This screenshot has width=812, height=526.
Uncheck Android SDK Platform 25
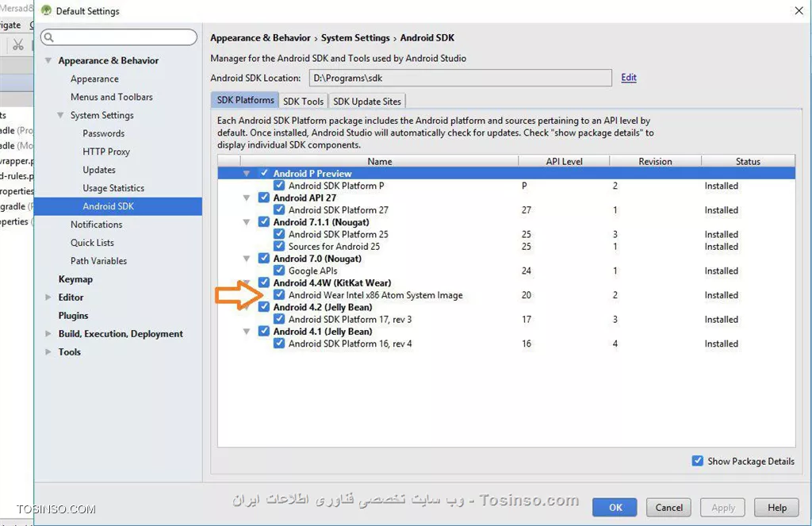click(x=279, y=234)
